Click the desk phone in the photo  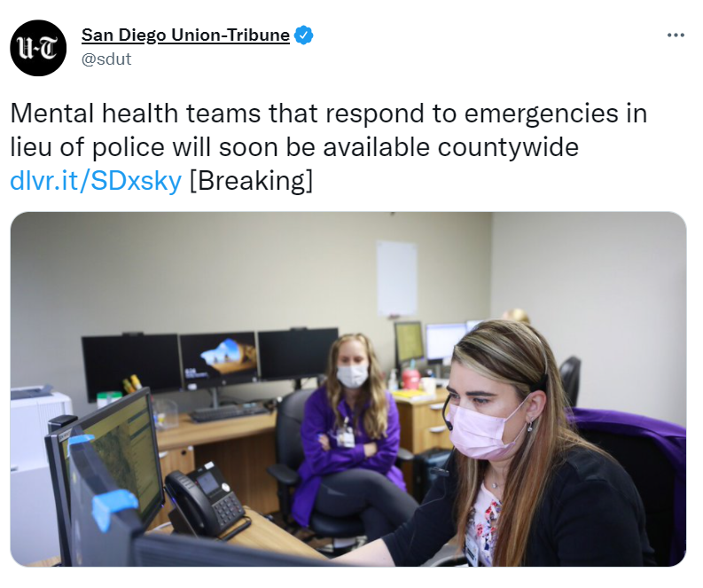[x=207, y=499]
